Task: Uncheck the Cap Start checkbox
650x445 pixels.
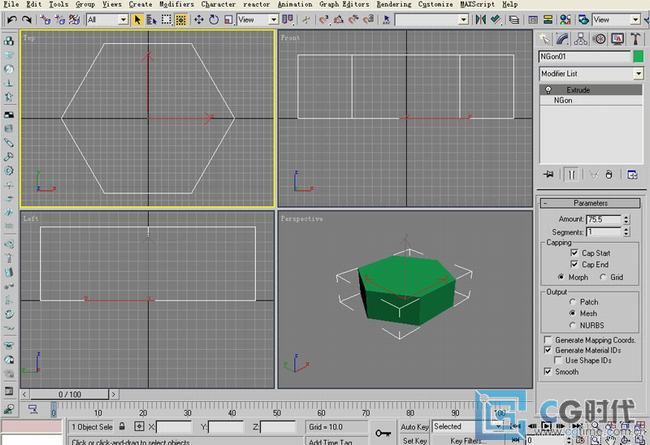Action: (x=574, y=253)
